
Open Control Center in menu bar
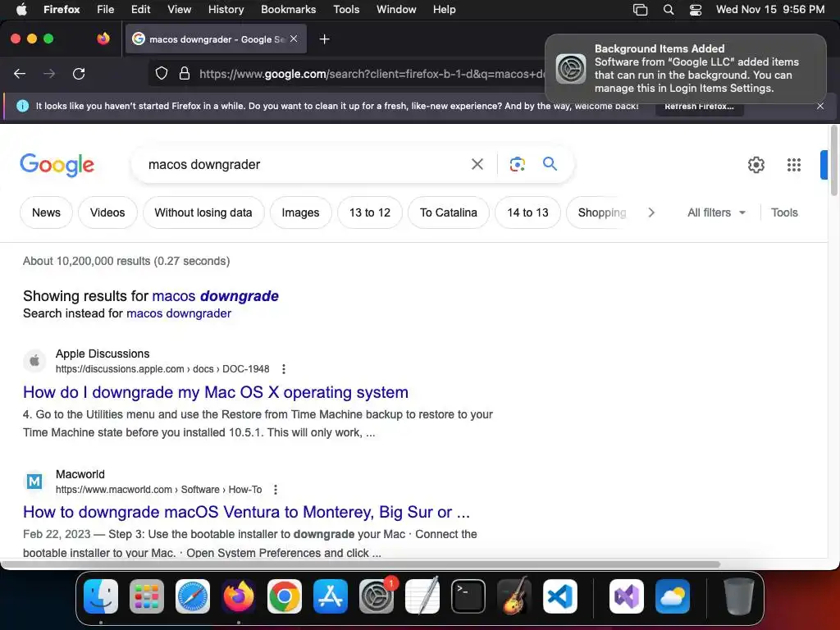coord(696,9)
